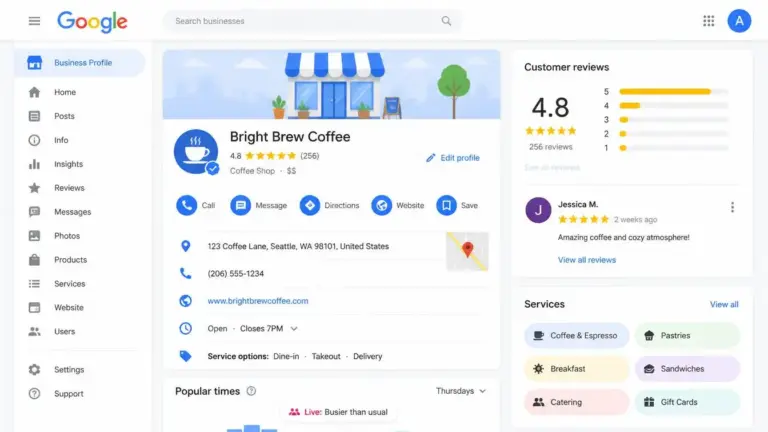Click the service options tag icon
This screenshot has height=432, width=768.
point(186,356)
